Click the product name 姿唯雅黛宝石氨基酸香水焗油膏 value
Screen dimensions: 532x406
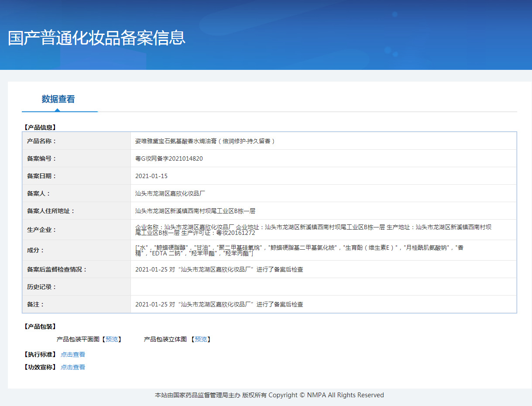tap(205, 141)
